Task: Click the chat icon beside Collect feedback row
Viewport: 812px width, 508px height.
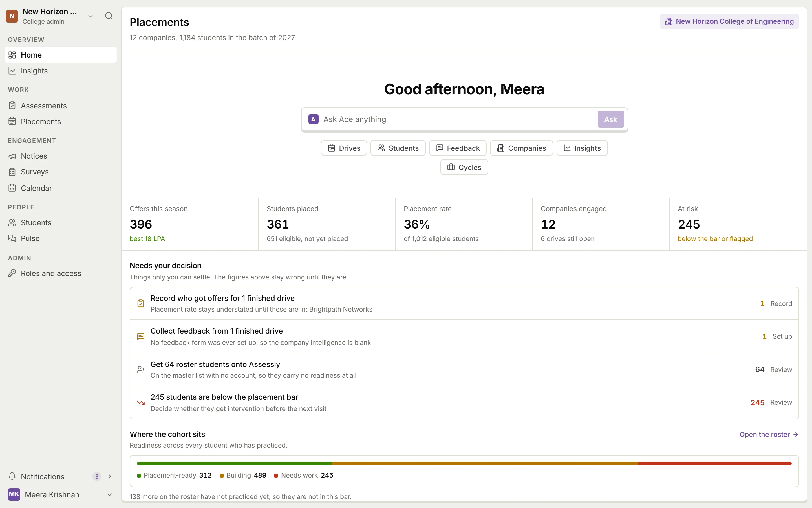Action: pos(141,336)
